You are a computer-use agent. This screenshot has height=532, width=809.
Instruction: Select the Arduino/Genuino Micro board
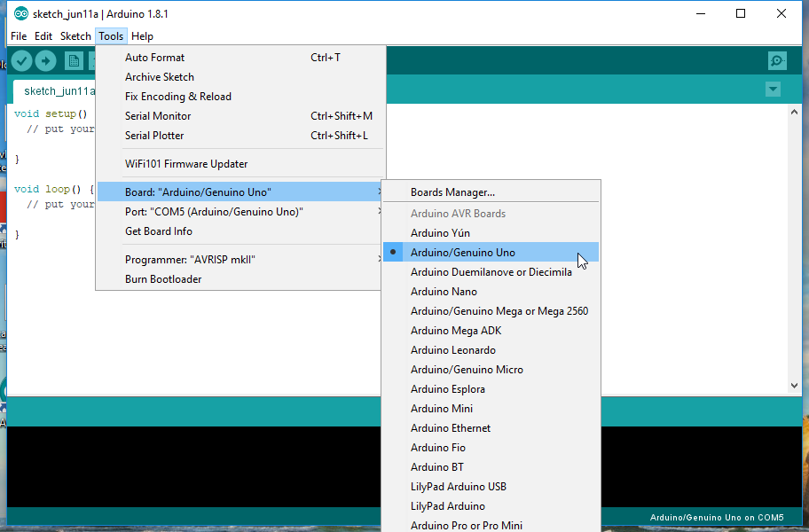(x=491, y=370)
